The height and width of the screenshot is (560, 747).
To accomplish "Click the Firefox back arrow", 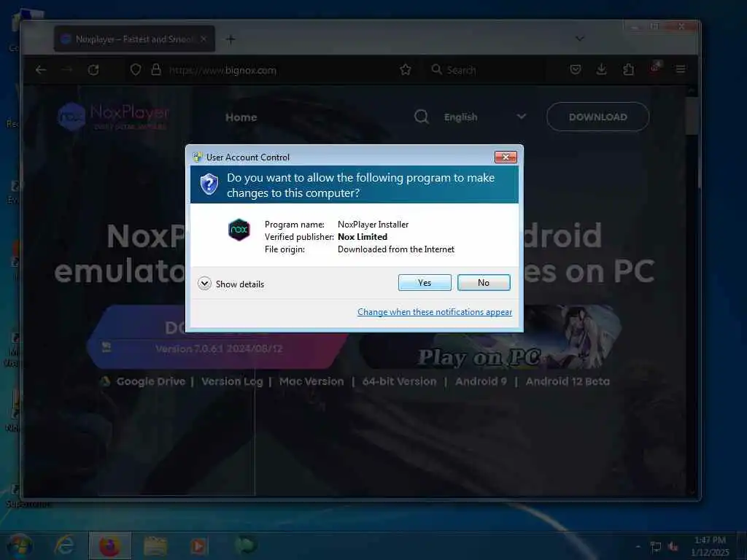I will (41, 70).
